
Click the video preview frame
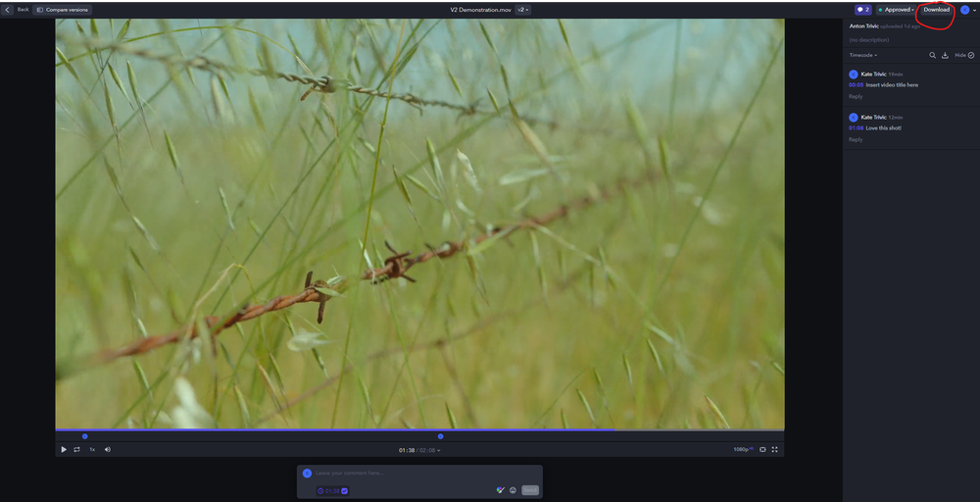coord(419,224)
